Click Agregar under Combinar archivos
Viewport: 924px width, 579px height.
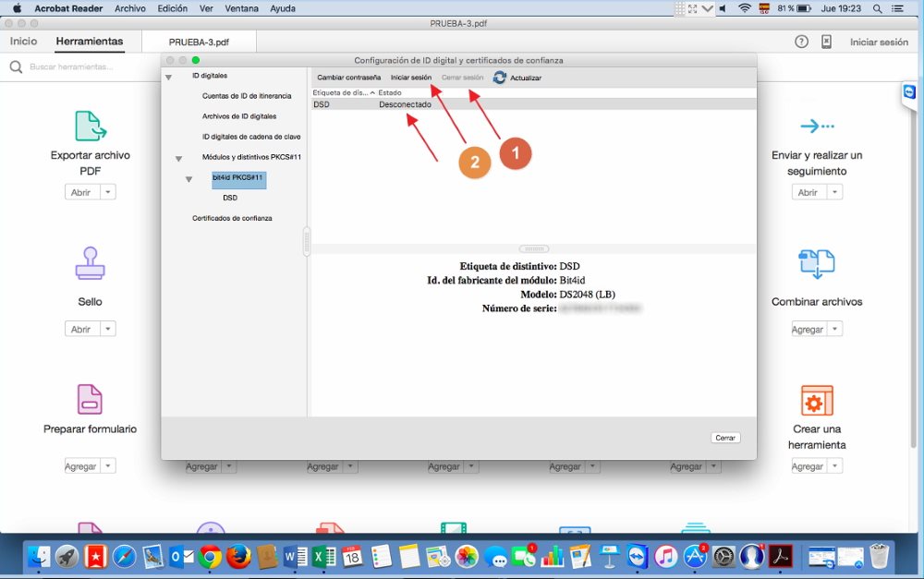point(808,329)
